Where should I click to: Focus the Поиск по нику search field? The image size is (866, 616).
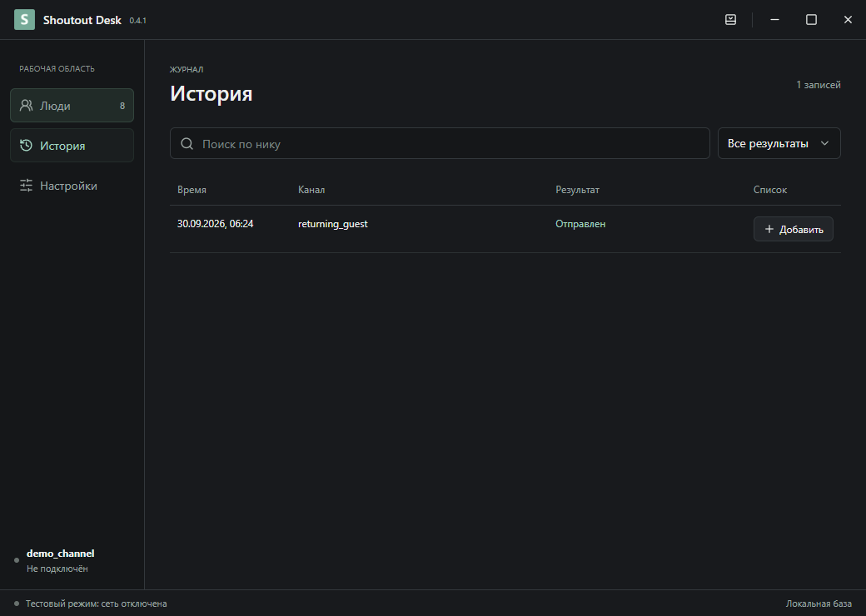[x=440, y=143]
